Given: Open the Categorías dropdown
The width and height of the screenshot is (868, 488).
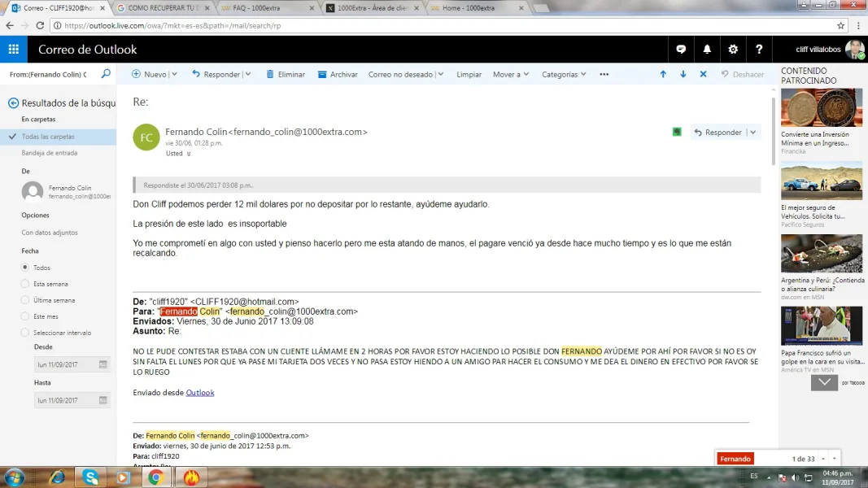Looking at the screenshot, I should (564, 74).
